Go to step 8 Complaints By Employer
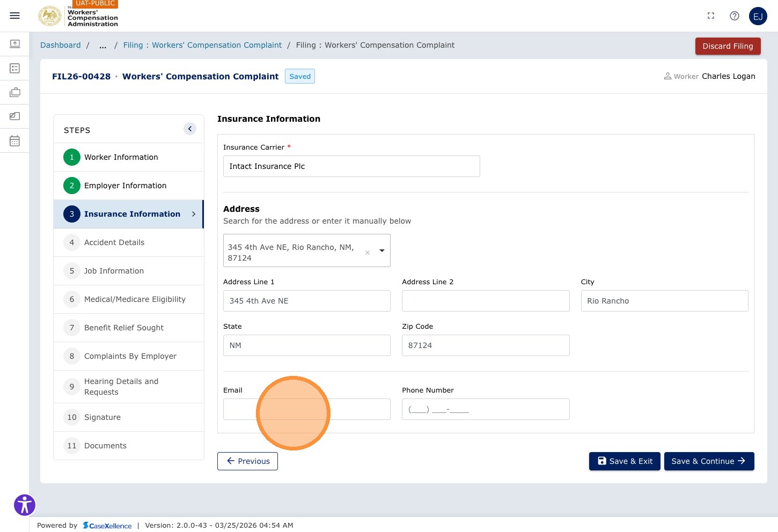This screenshot has height=532, width=778. pyautogui.click(x=129, y=356)
